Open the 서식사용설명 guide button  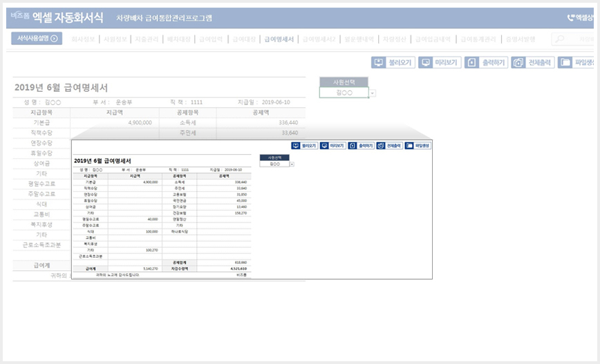[x=37, y=38]
